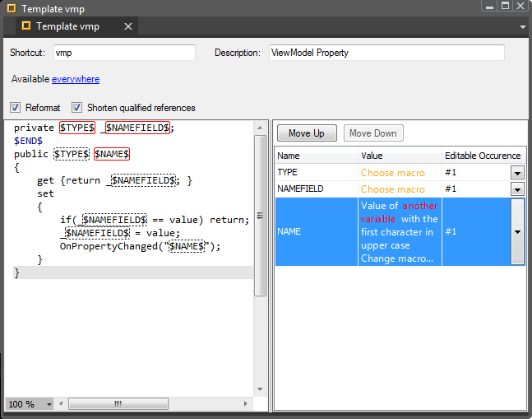Choose macro for TYPE variable
Image resolution: width=532 pixels, height=419 pixels.
(392, 173)
